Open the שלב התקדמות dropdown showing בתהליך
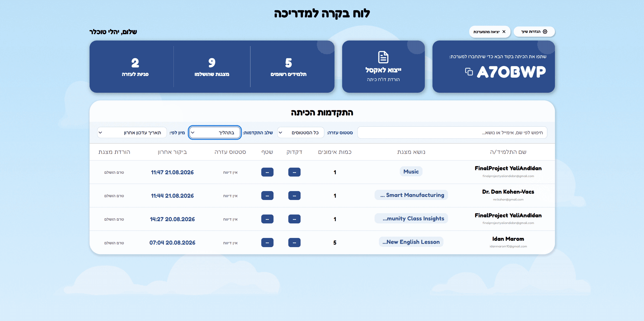The height and width of the screenshot is (321, 644). (x=215, y=132)
